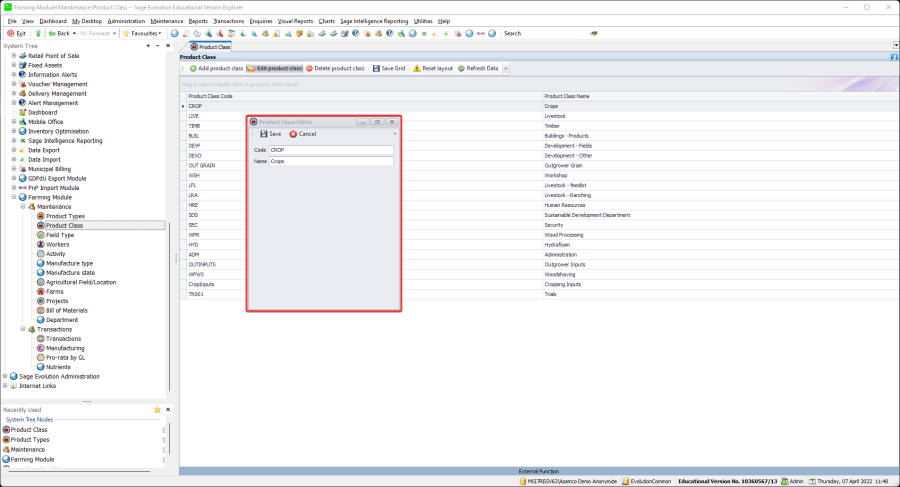
Task: Click the Refresh Data icon
Action: point(459,68)
